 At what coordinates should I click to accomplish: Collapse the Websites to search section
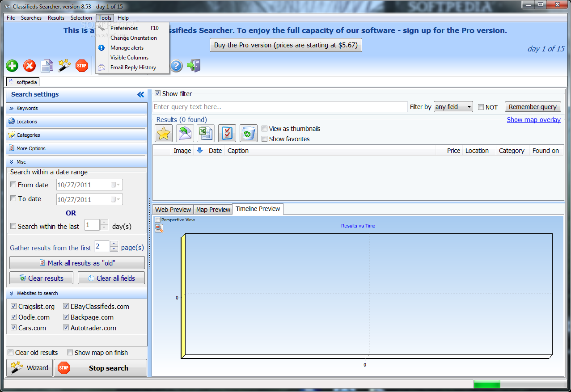76,293
